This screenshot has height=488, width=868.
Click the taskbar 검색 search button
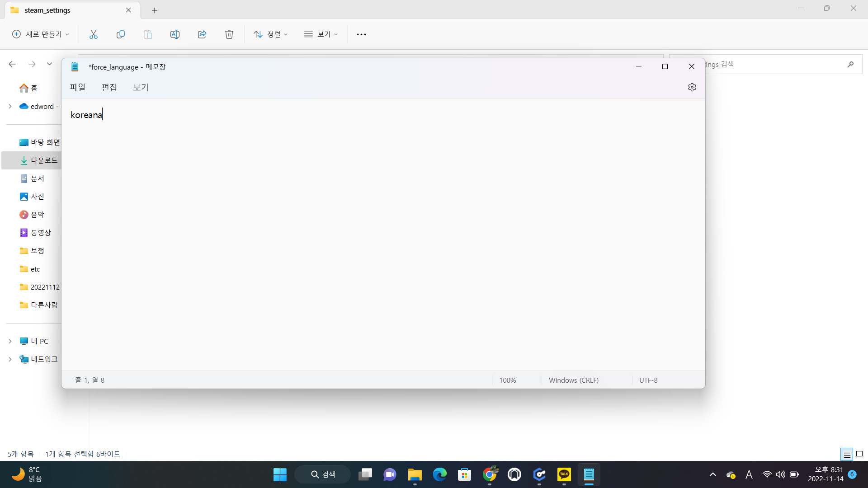[x=323, y=474]
